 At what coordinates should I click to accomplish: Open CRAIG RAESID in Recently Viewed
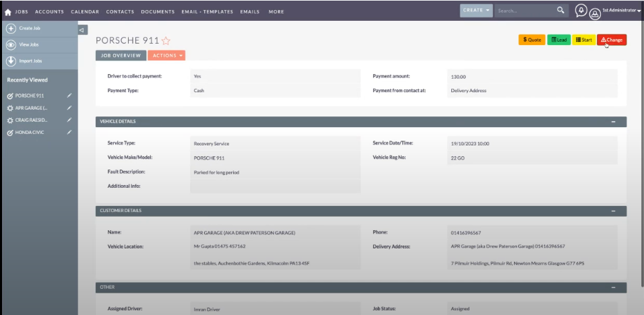(x=31, y=120)
